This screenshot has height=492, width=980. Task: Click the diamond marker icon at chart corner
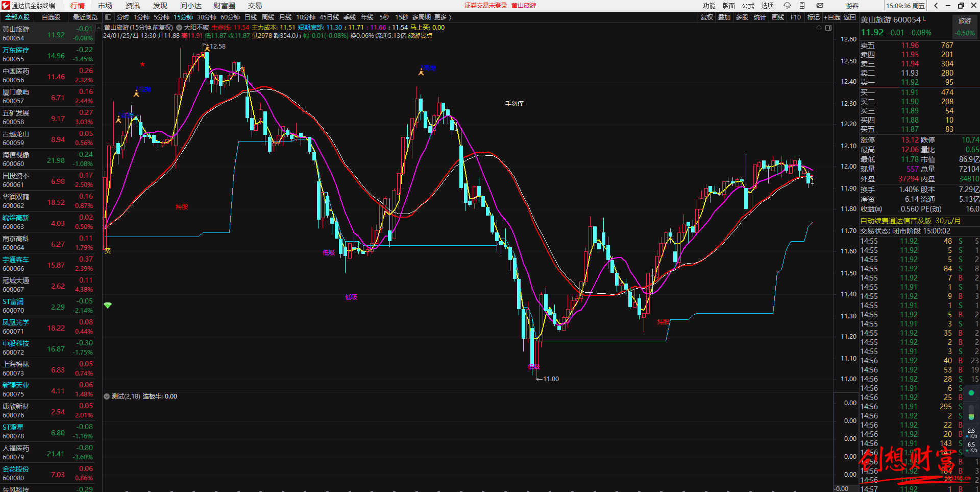tap(819, 28)
